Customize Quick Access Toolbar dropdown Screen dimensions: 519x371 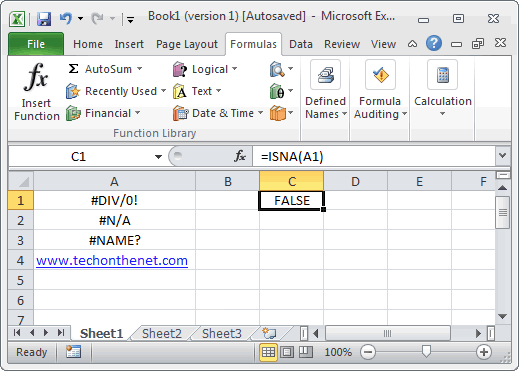tap(131, 20)
